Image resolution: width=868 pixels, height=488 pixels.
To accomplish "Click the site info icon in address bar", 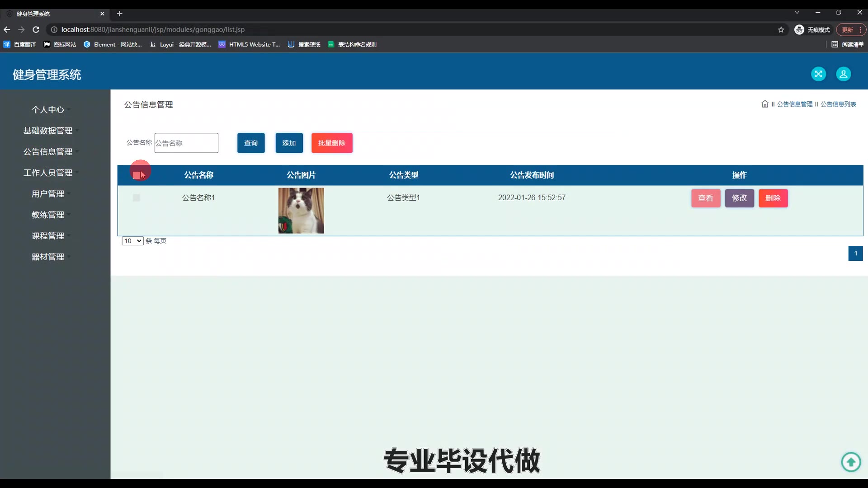I will [x=54, y=29].
